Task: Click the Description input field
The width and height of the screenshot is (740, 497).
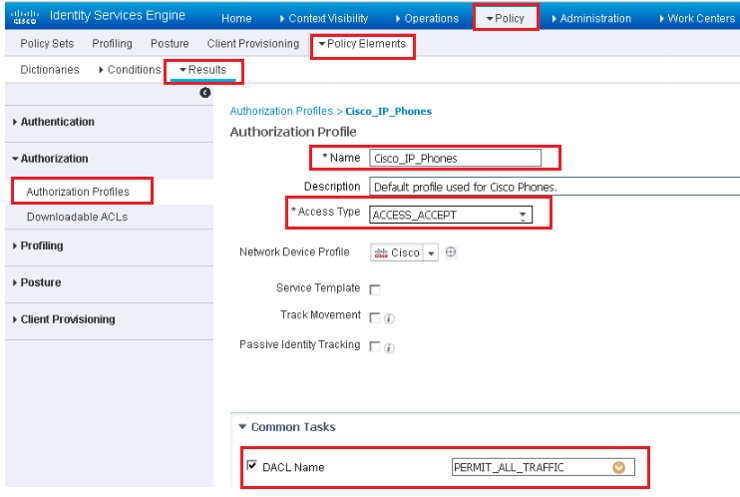Action: click(555, 187)
